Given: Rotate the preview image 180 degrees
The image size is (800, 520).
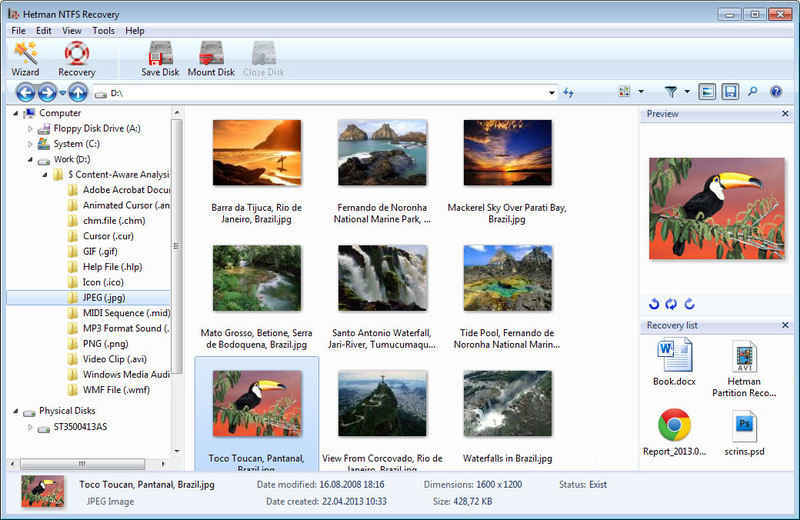Looking at the screenshot, I should pyautogui.click(x=672, y=304).
